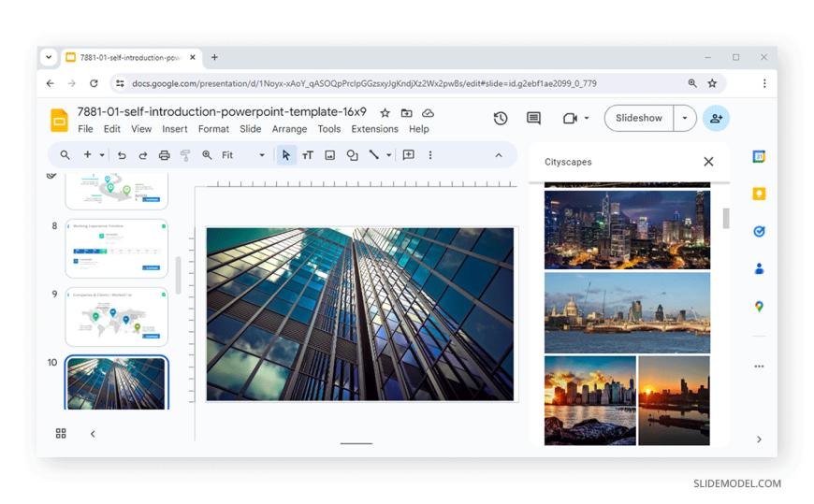814x504 pixels.
Task: Open the Edit menu
Action: 111,129
